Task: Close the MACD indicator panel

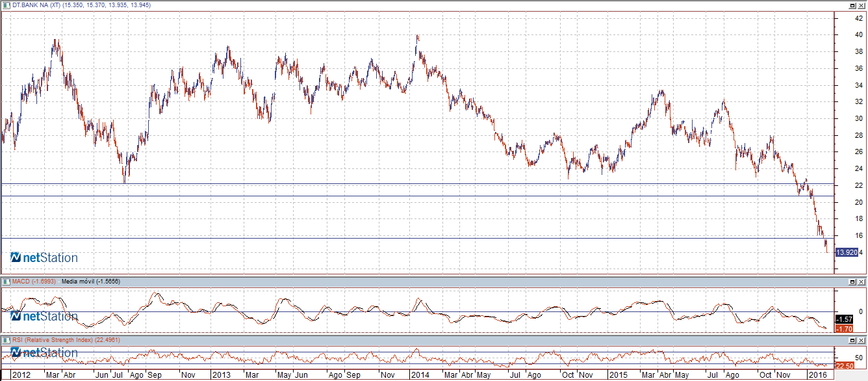Action: (x=862, y=282)
